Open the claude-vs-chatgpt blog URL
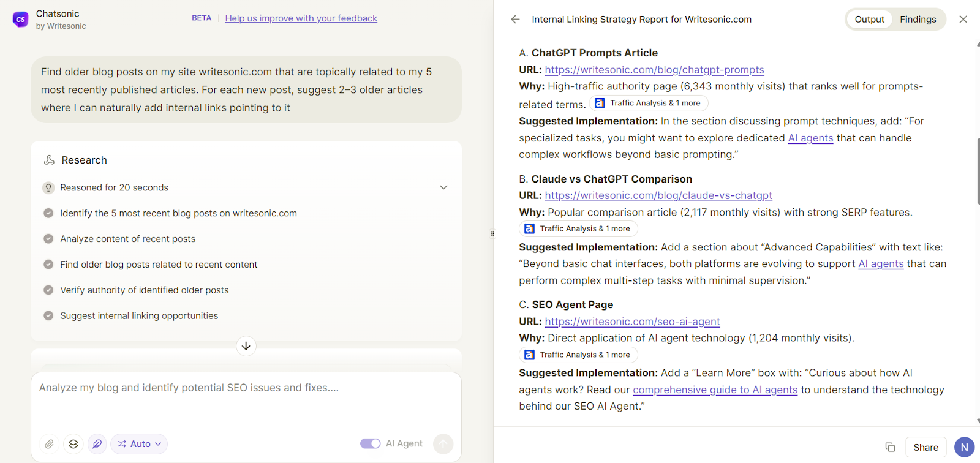 [x=658, y=195]
